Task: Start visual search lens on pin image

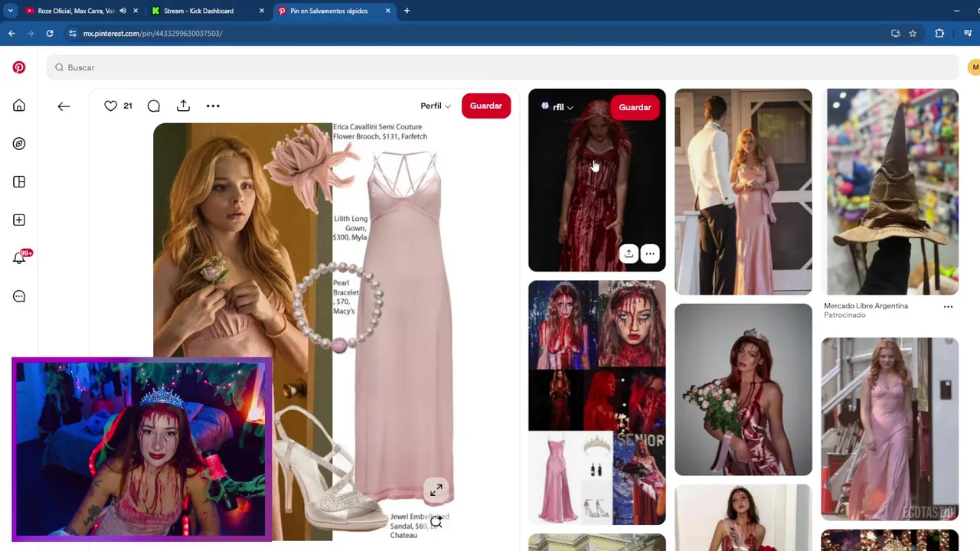Action: coord(436,522)
